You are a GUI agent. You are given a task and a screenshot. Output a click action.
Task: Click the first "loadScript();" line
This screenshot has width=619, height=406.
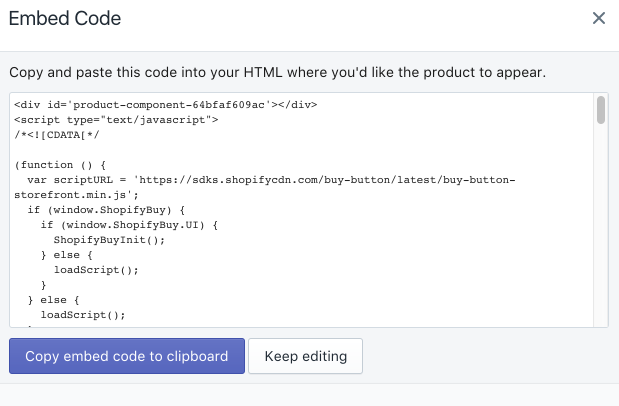[96, 269]
